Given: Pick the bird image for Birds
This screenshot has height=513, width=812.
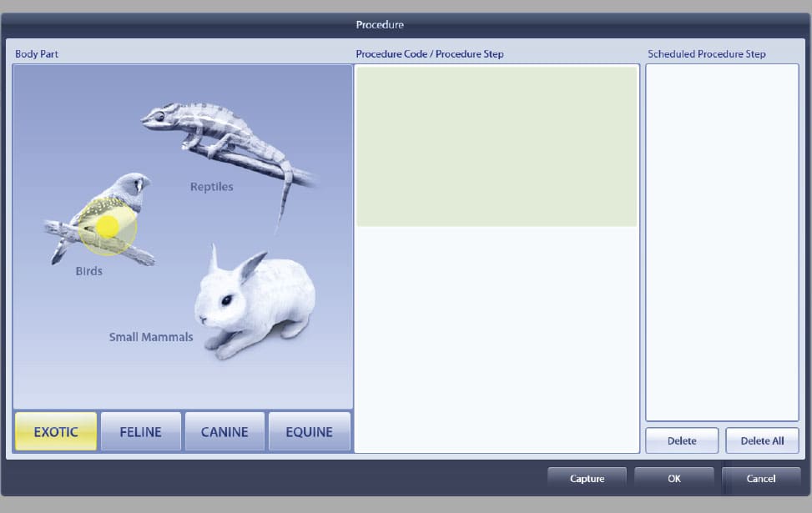Looking at the screenshot, I should coord(101,220).
